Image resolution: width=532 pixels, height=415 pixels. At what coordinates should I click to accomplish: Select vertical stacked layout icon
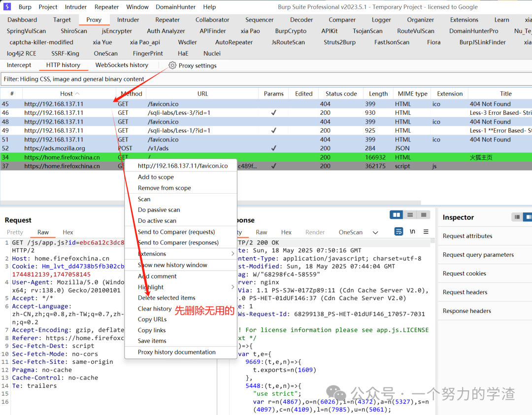[410, 214]
